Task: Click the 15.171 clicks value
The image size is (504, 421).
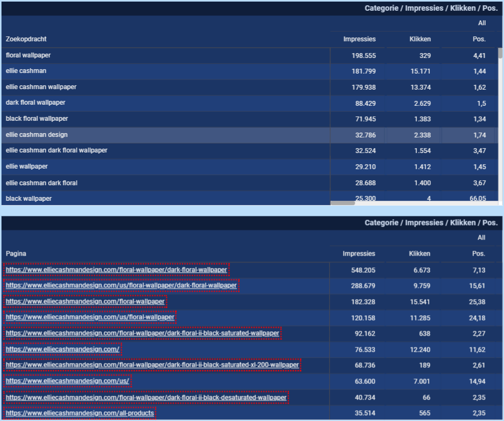Action: (x=420, y=71)
